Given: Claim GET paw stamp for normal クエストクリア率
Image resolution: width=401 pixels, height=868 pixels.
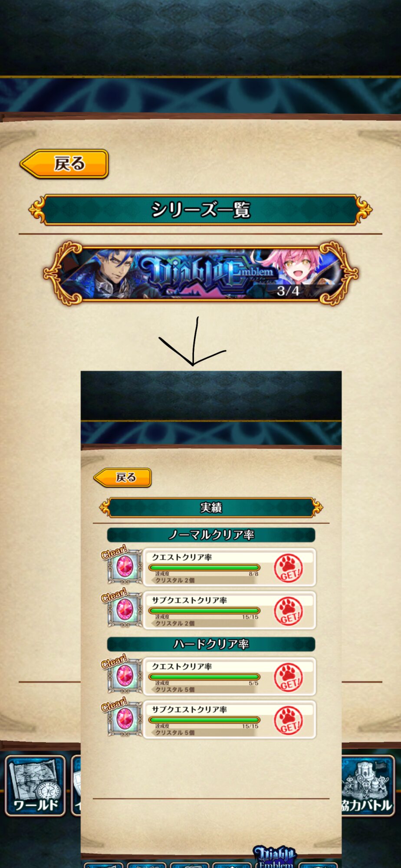Looking at the screenshot, I should click(x=288, y=568).
